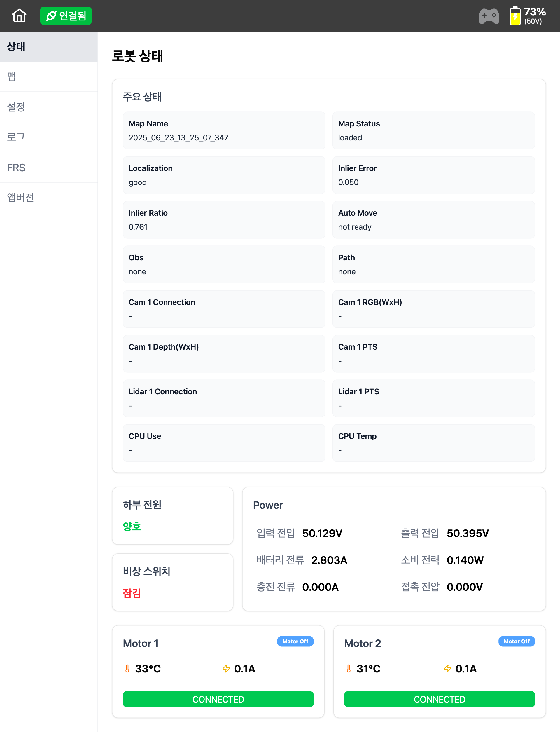The image size is (560, 732).
Task: Click the Path card
Action: point(434,264)
